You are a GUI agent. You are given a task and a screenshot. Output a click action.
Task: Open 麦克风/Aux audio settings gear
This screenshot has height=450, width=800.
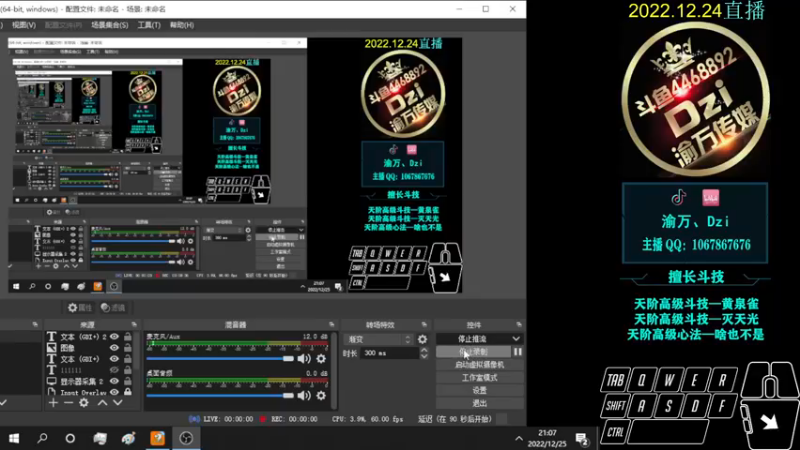pyautogui.click(x=321, y=359)
